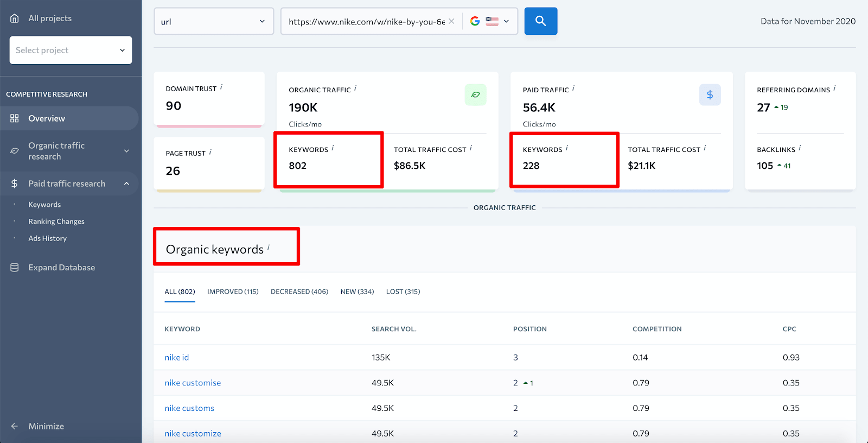Screen dimensions: 868x443
Task: Click the Minimize sidebar arrow icon
Action: pyautogui.click(x=15, y=426)
